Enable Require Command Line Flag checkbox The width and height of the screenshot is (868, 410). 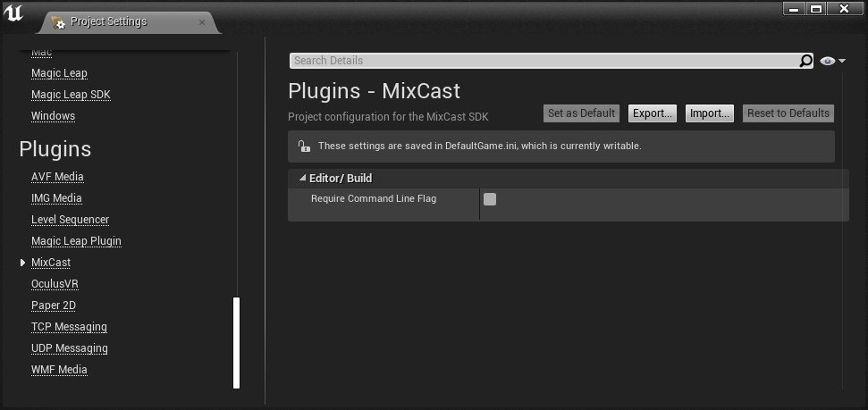point(490,199)
